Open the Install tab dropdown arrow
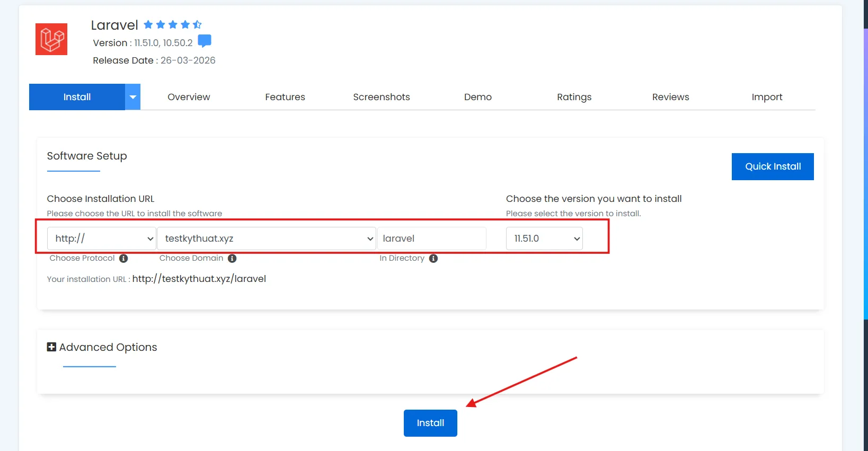 tap(133, 97)
